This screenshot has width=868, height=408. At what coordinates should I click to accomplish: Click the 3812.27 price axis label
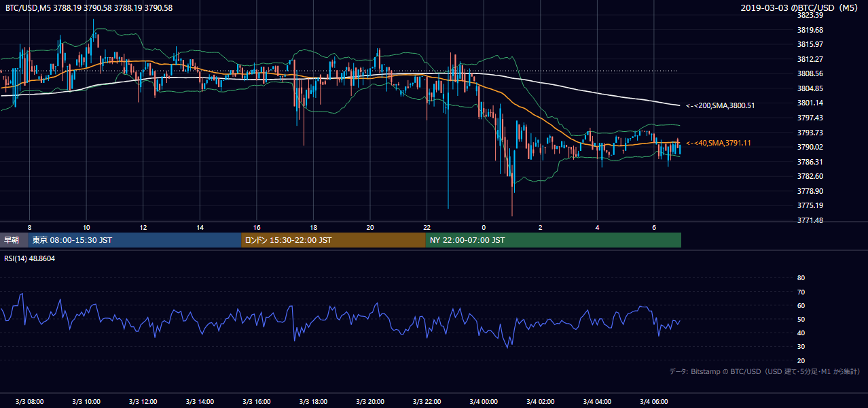click(810, 59)
